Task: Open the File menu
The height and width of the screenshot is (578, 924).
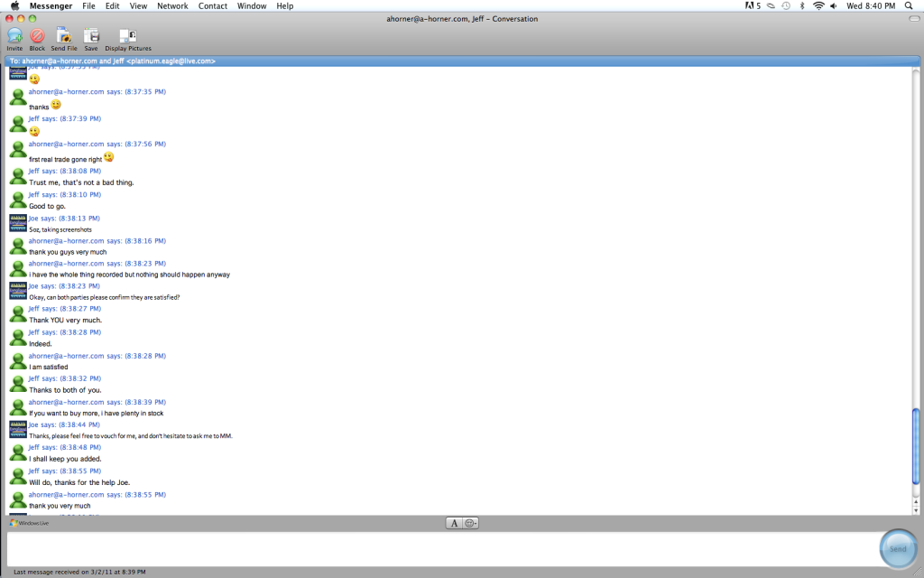Action: (88, 6)
